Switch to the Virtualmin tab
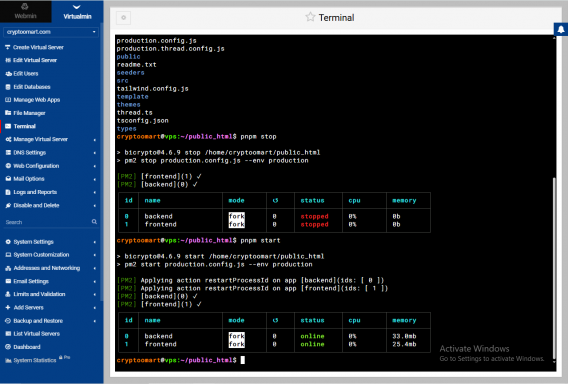This screenshot has width=568, height=384. [x=77, y=11]
